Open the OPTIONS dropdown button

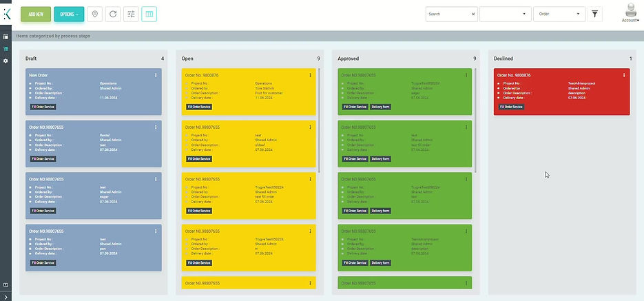point(69,14)
